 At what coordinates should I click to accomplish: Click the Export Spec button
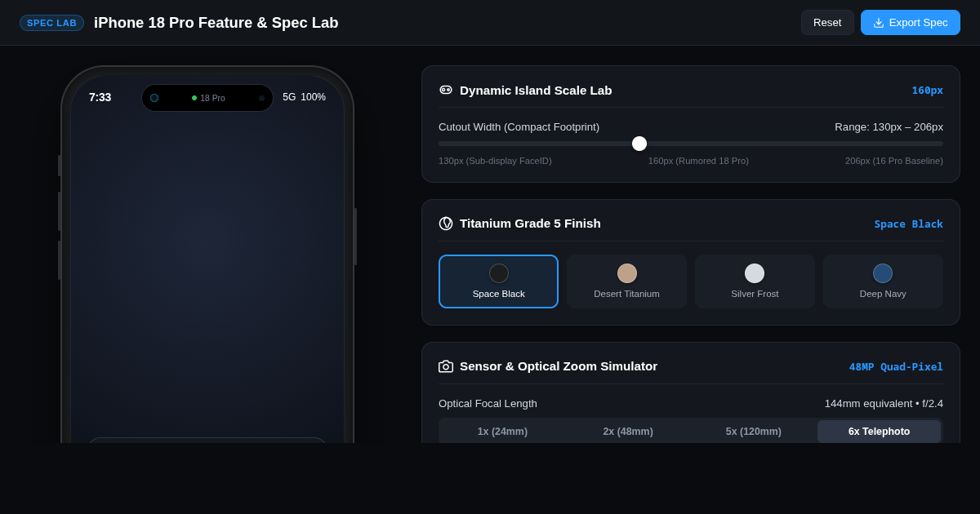point(911,22)
